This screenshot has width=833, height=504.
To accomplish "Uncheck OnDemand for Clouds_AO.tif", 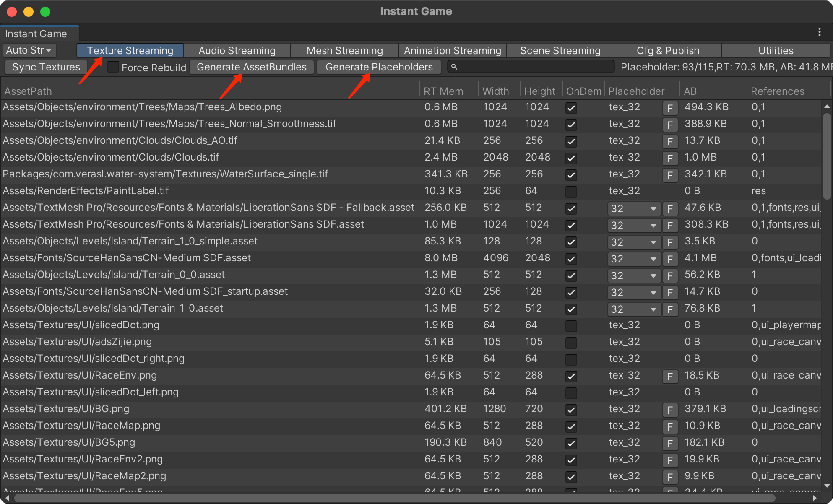I will (571, 141).
